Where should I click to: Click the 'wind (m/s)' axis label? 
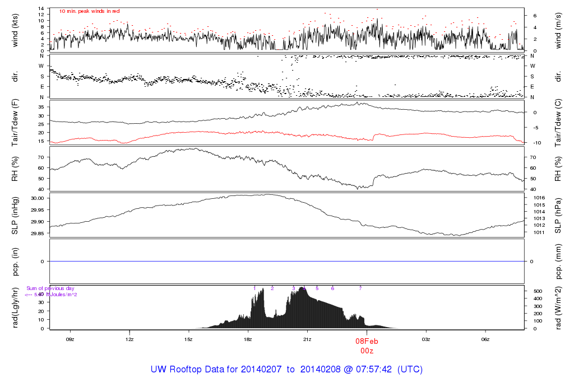pyautogui.click(x=558, y=30)
